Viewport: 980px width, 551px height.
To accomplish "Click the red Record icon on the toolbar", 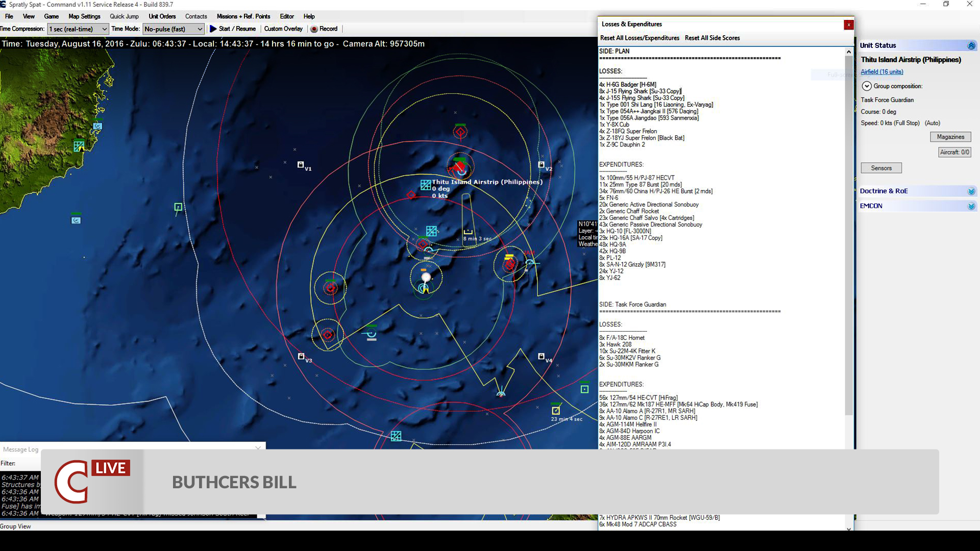I will click(x=315, y=29).
